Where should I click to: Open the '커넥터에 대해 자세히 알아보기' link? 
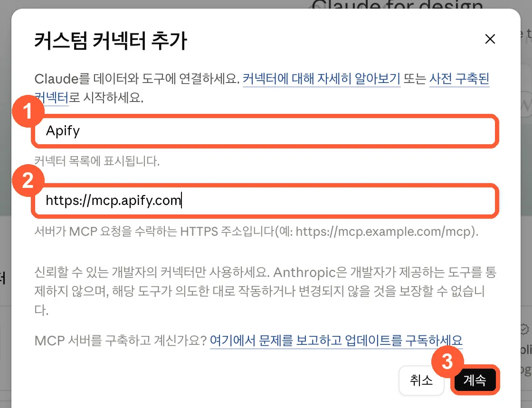322,79
